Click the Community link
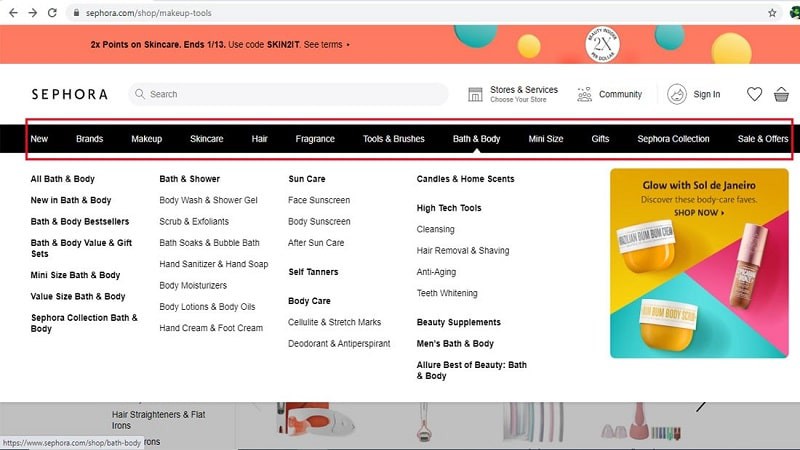800x450 pixels. [620, 94]
